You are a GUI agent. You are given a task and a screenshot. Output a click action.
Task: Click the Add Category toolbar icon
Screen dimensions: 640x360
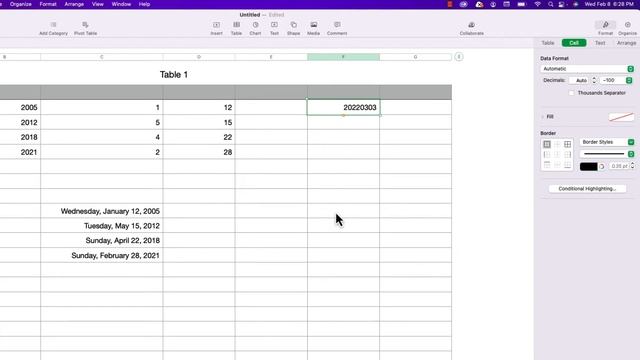[53, 25]
